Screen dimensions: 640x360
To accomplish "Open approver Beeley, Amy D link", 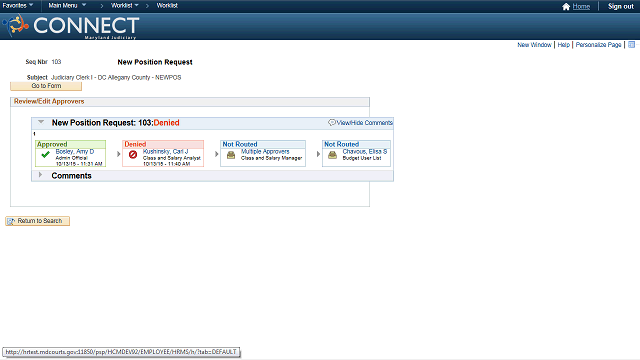I will point(75,151).
